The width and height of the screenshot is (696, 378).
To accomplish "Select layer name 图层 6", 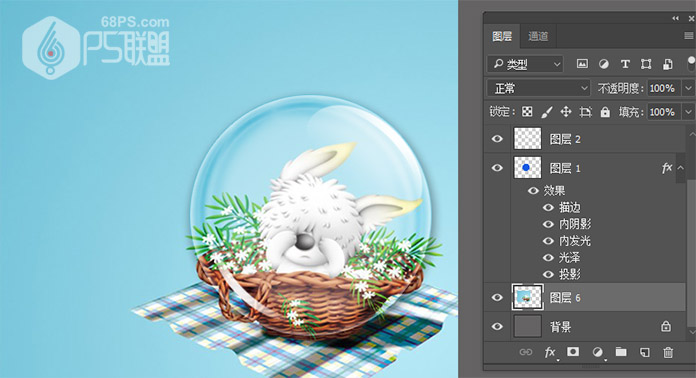I will 565,298.
